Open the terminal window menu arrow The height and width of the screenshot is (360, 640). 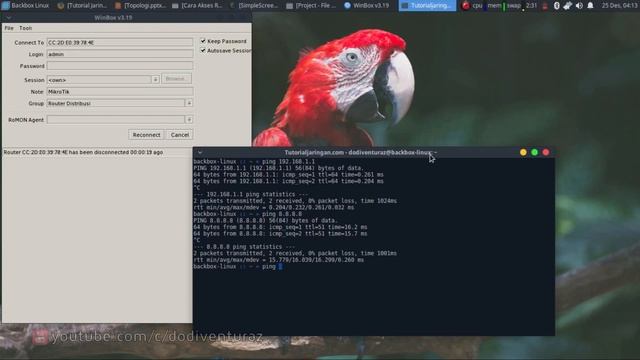click(x=200, y=152)
